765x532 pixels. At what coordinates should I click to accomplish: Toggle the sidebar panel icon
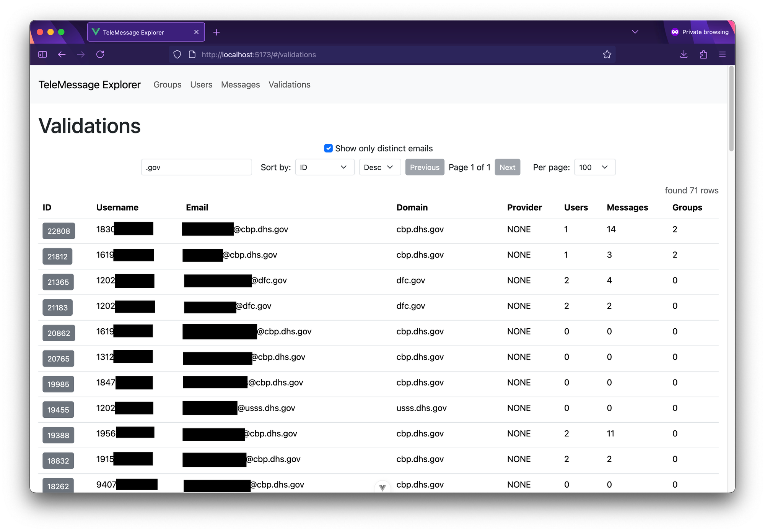click(x=42, y=54)
